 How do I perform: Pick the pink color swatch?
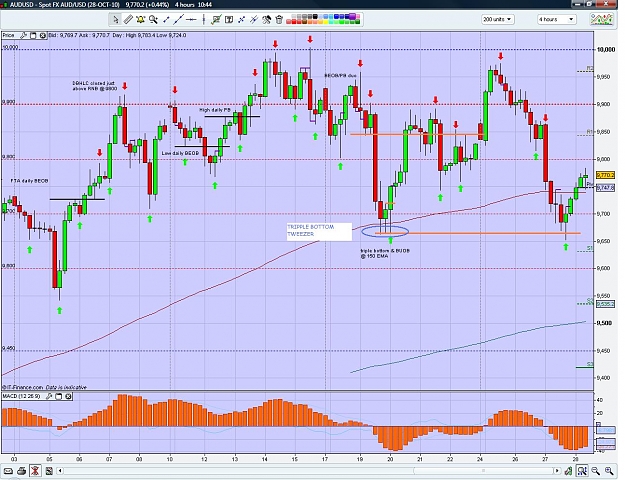[x=358, y=16]
